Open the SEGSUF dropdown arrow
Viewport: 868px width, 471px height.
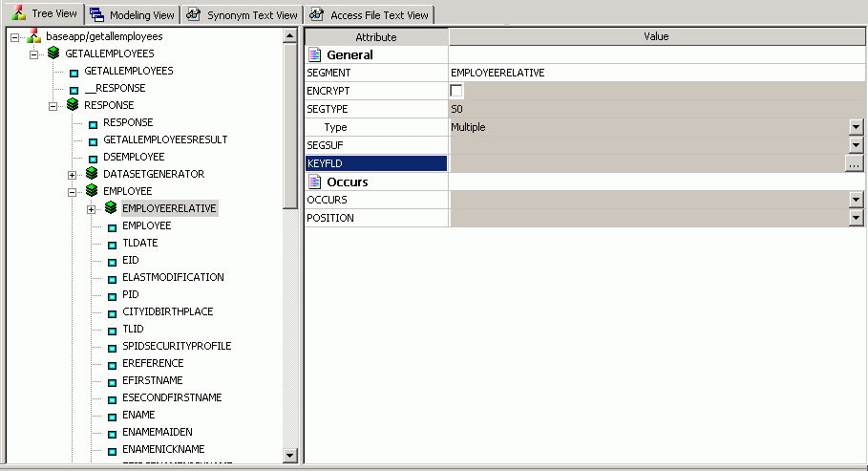(856, 145)
